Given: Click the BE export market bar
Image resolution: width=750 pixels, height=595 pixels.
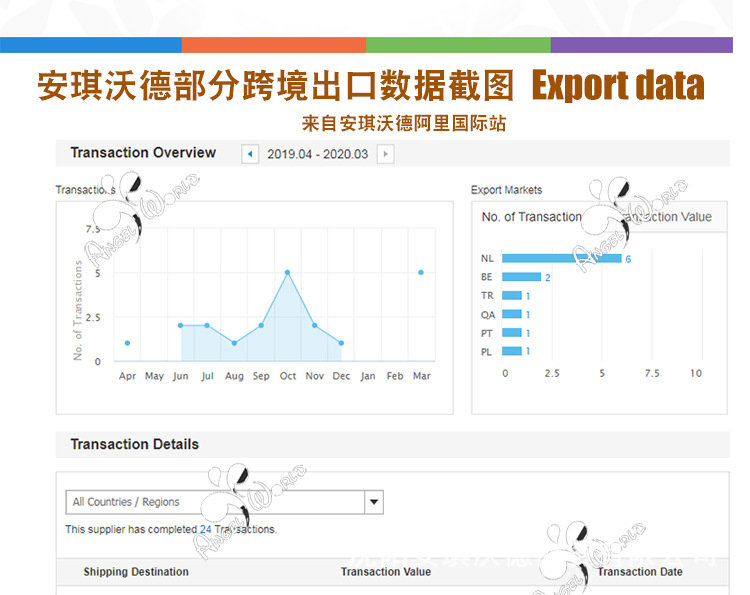Looking at the screenshot, I should (521, 277).
